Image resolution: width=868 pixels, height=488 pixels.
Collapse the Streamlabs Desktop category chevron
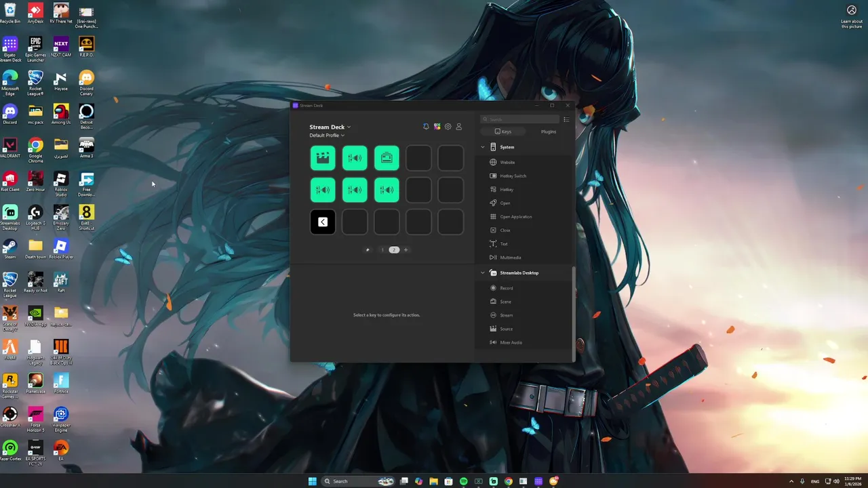point(483,272)
